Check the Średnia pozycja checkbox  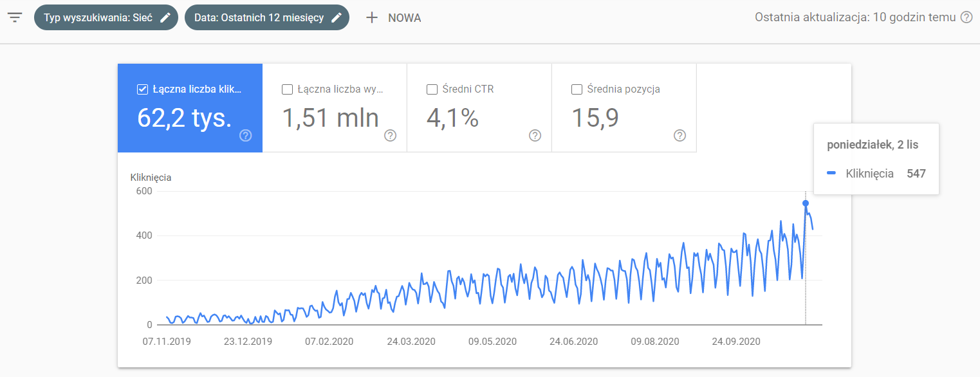coord(577,89)
